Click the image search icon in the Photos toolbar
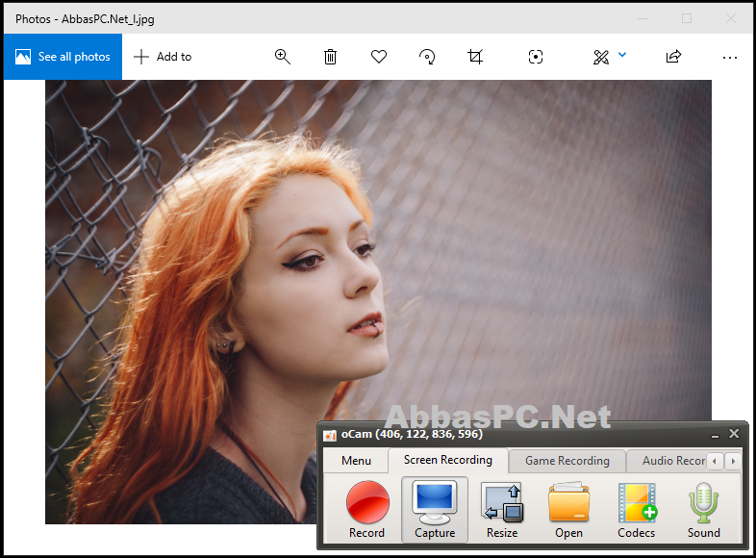Screen dimensions: 756x558 pos(536,57)
